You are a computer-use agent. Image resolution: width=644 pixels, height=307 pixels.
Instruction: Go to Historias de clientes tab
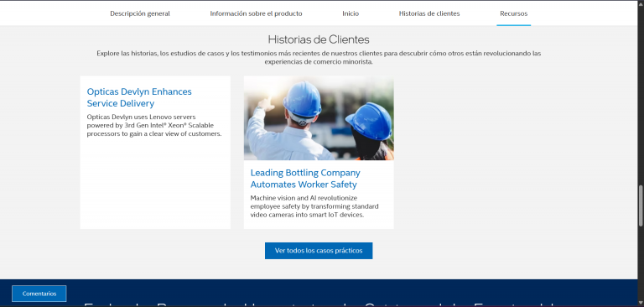pyautogui.click(x=429, y=13)
